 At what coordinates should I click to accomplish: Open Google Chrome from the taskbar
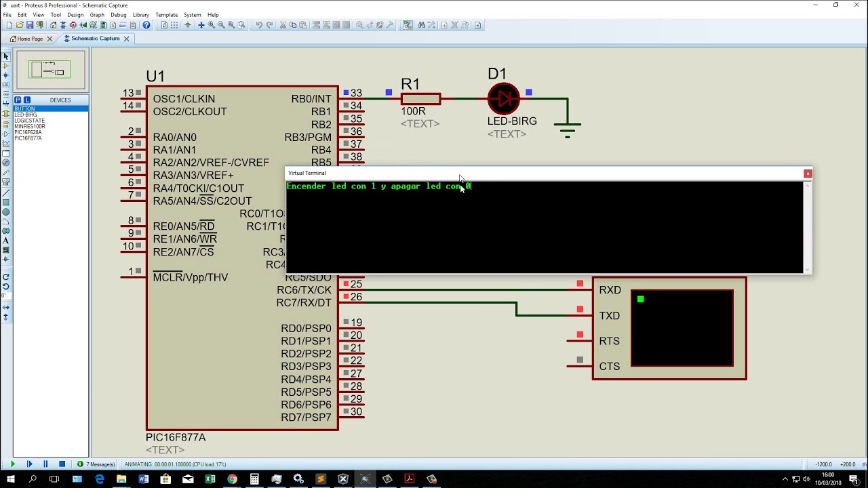tap(232, 479)
